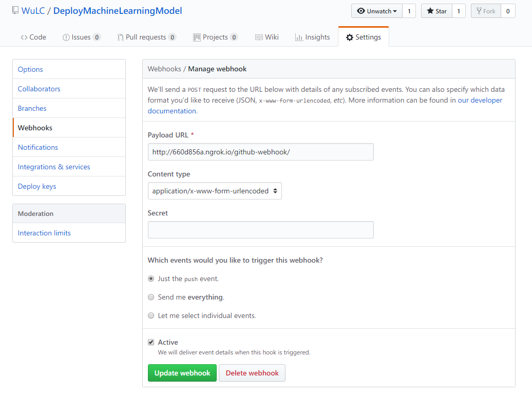Choose Let me select individual events
532x397 pixels.
pyautogui.click(x=151, y=315)
